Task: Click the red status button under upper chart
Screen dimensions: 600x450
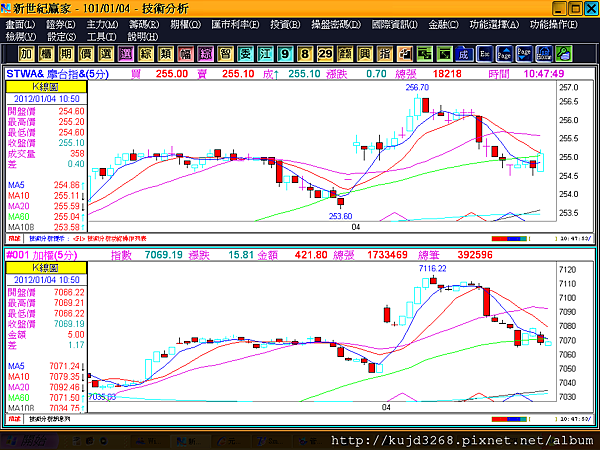Action: point(14,238)
